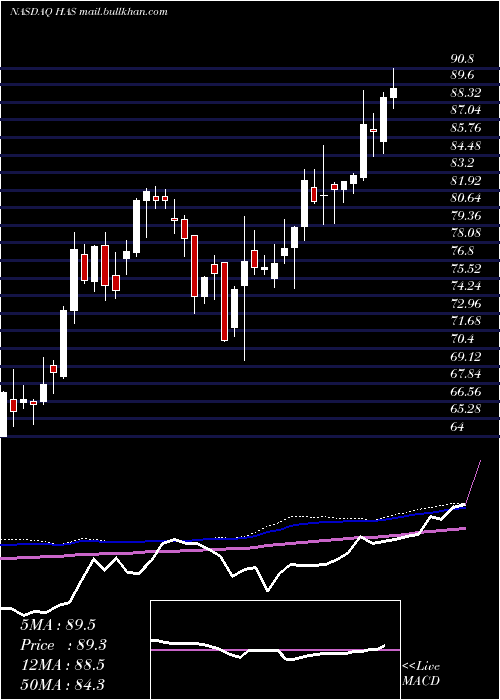Image resolution: width=500 pixels, height=700 pixels.
Task: Click the 87.04 price axis label
Action: pyautogui.click(x=466, y=111)
